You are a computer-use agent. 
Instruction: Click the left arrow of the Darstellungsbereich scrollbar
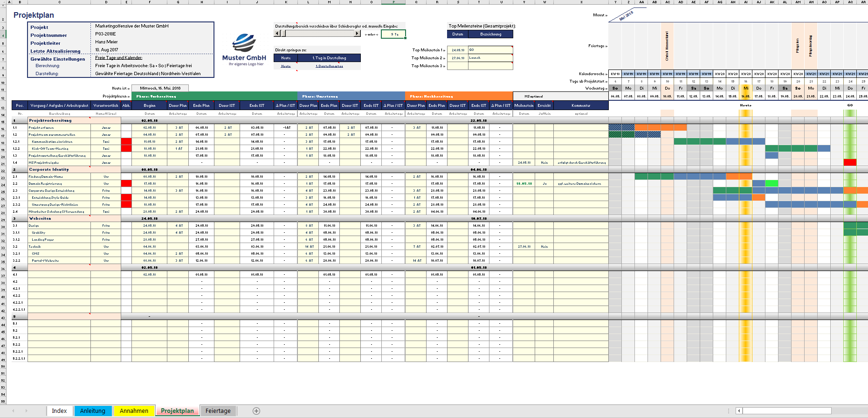277,34
